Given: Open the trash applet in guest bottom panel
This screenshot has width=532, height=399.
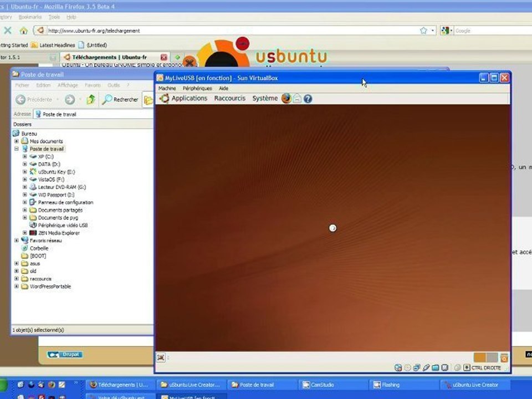Looking at the screenshot, I should pos(504,357).
